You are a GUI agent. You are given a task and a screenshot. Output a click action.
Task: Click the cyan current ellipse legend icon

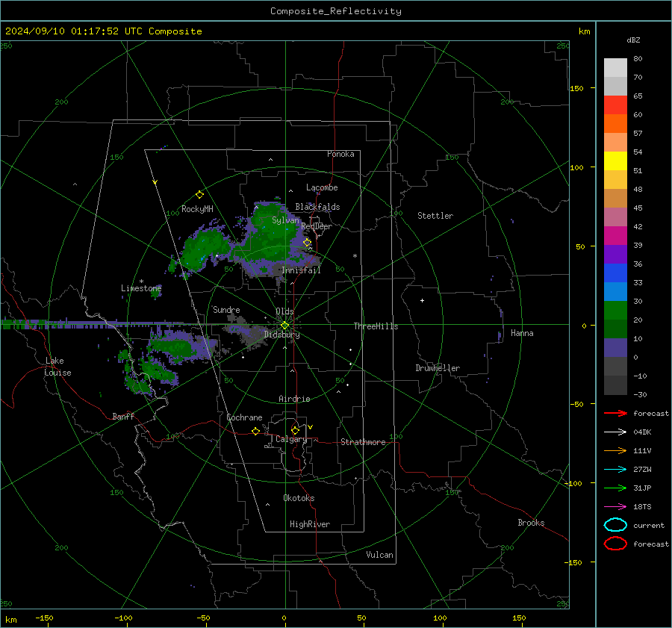click(x=615, y=525)
